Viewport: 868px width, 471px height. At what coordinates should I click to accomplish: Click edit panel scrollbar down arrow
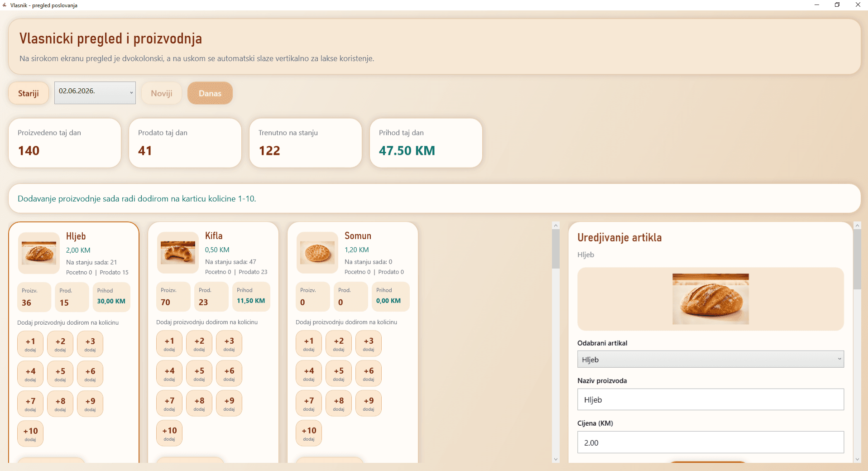point(857,459)
